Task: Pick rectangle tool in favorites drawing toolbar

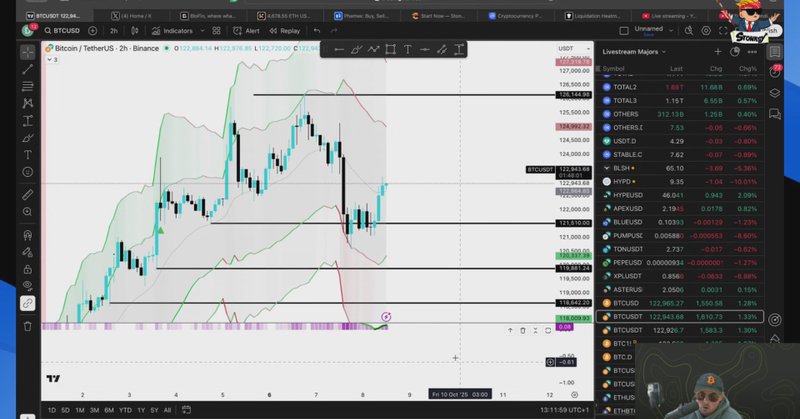Action: (390, 50)
